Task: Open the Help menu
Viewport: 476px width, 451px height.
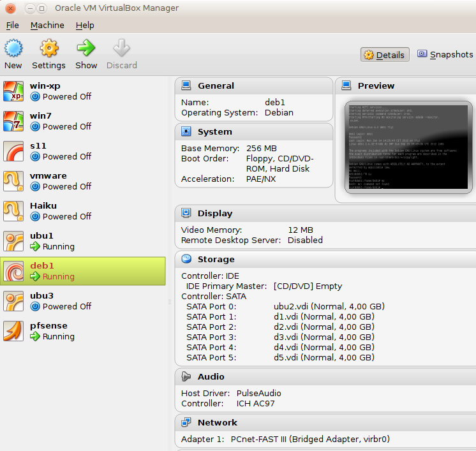Action: [x=85, y=26]
